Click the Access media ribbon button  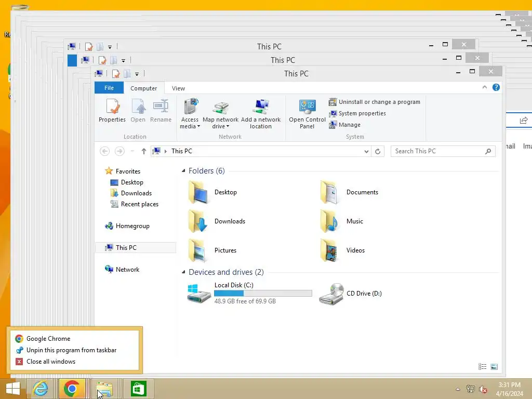pyautogui.click(x=190, y=114)
